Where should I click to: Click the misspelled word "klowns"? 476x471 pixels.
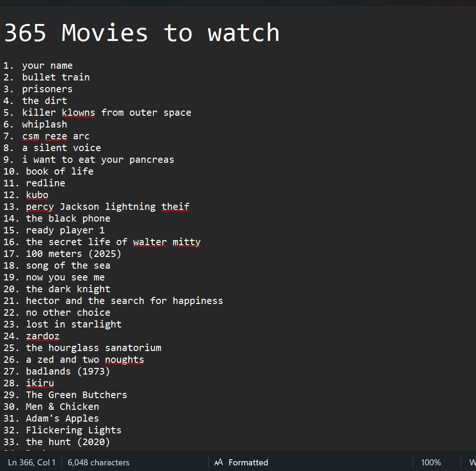point(79,112)
